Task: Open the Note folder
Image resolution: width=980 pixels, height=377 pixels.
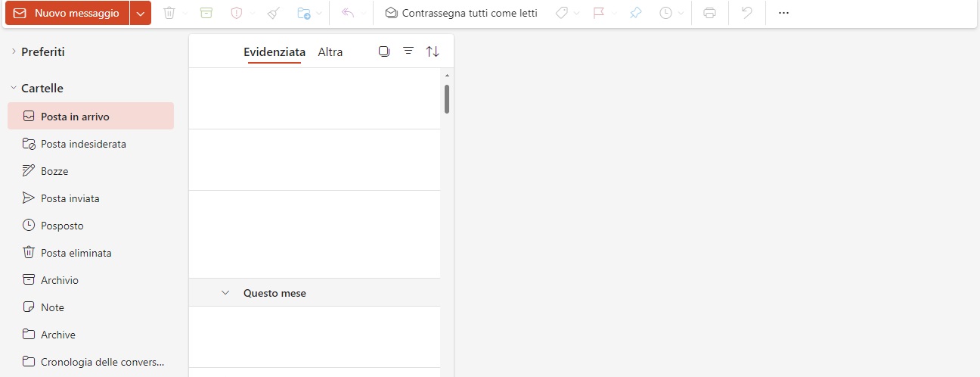Action: click(x=91, y=307)
